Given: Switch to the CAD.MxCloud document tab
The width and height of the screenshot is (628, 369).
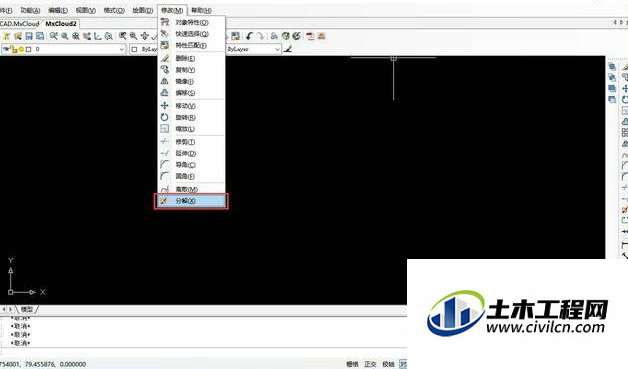Looking at the screenshot, I should click(19, 24).
